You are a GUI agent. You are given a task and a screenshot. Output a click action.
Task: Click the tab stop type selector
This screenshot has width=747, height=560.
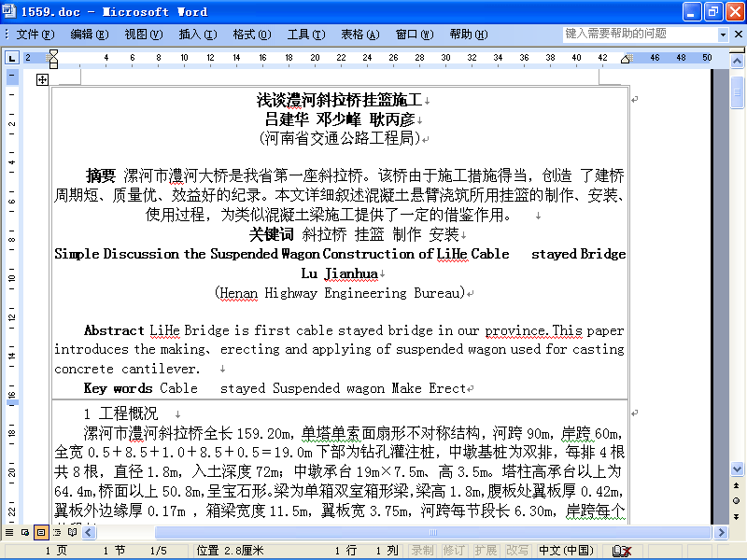12,58
